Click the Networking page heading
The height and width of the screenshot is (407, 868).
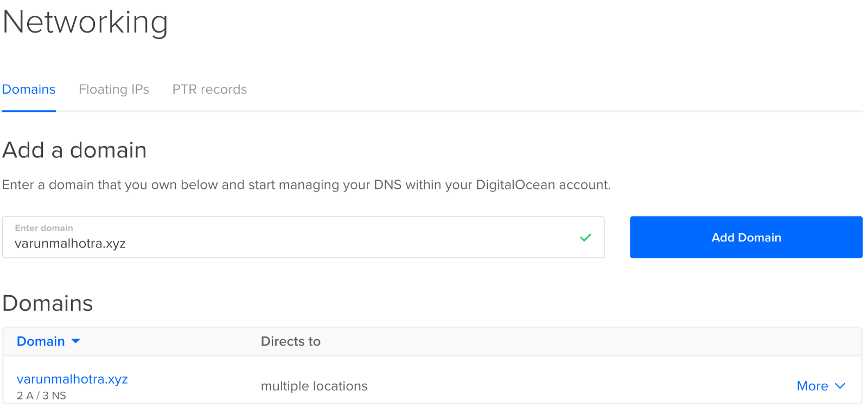85,22
